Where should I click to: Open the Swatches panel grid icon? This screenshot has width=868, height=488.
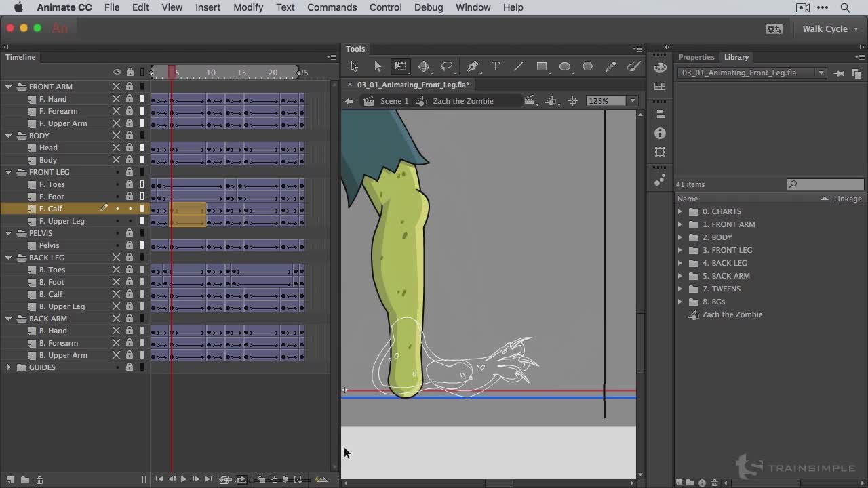660,87
